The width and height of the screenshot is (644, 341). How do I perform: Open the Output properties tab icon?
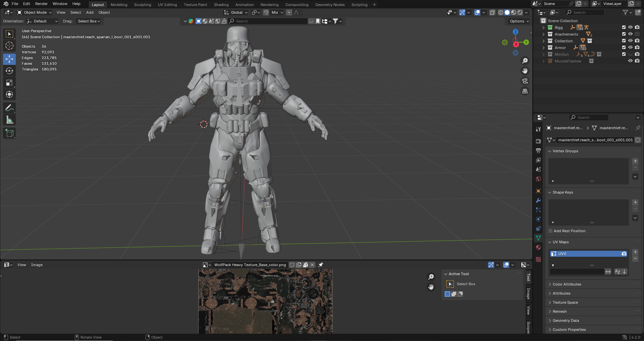(538, 151)
